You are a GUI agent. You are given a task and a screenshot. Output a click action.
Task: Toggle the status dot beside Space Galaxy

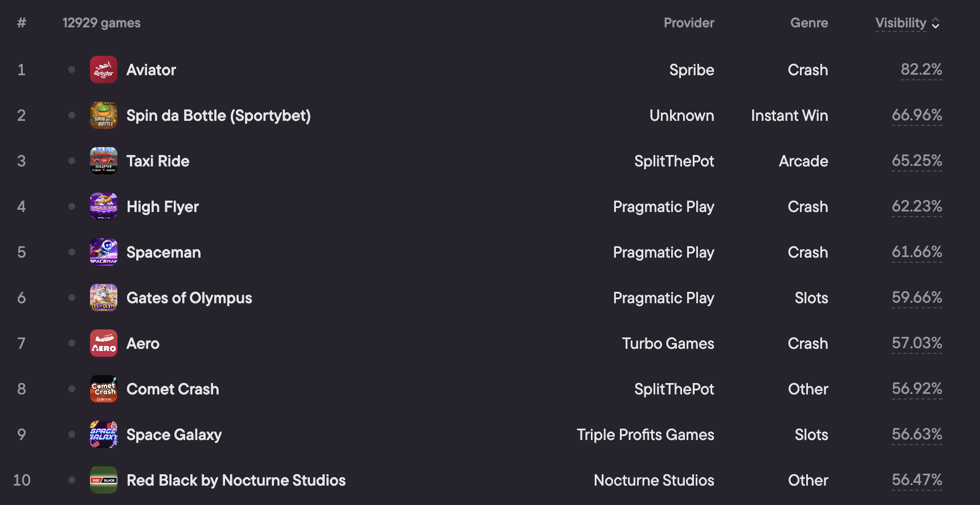click(72, 434)
